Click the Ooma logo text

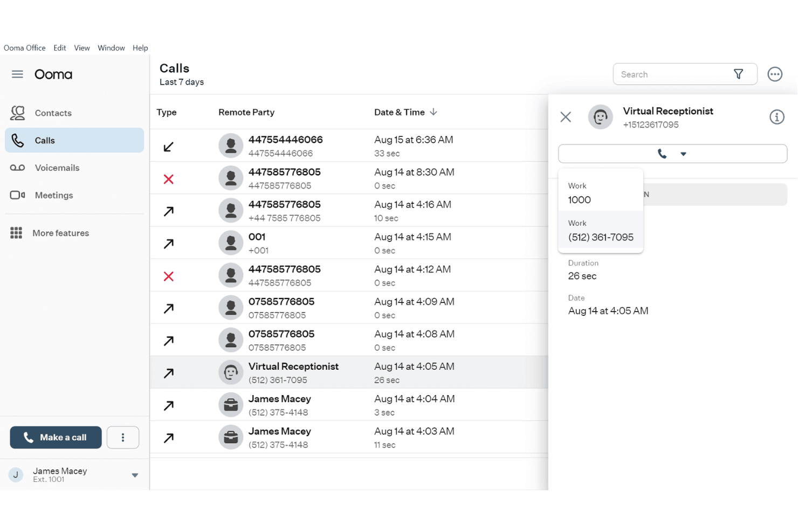tap(53, 74)
